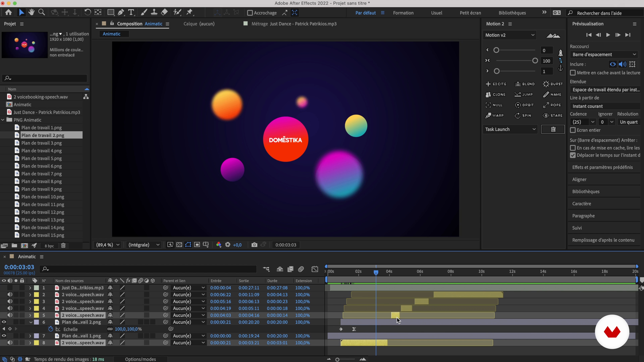Hide layer 7 Plan de travail 1.png
The width and height of the screenshot is (644, 362).
pyautogui.click(x=4, y=336)
